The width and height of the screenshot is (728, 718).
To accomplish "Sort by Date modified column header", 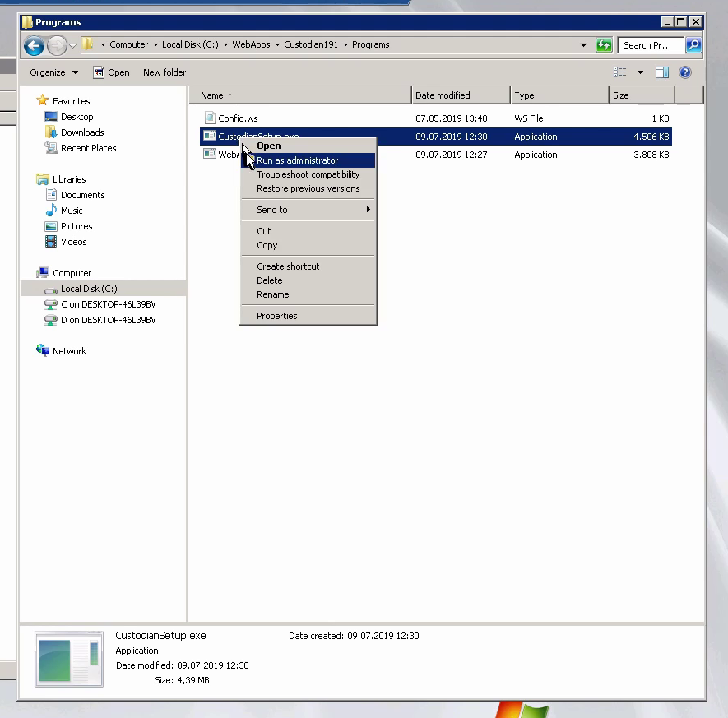I will (x=461, y=95).
